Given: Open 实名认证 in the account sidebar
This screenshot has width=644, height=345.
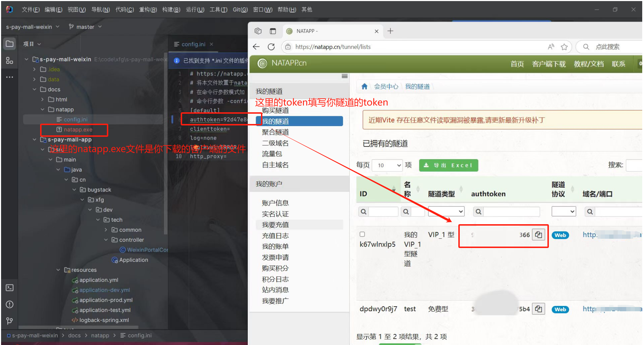Looking at the screenshot, I should coord(275,214).
